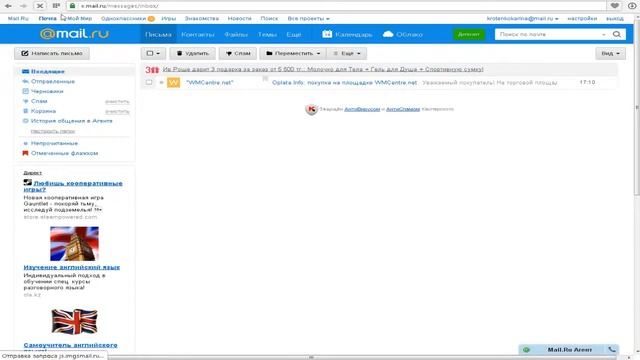Open Игры in the top bar
Screen dimensions: 640x360
(x=169, y=18)
